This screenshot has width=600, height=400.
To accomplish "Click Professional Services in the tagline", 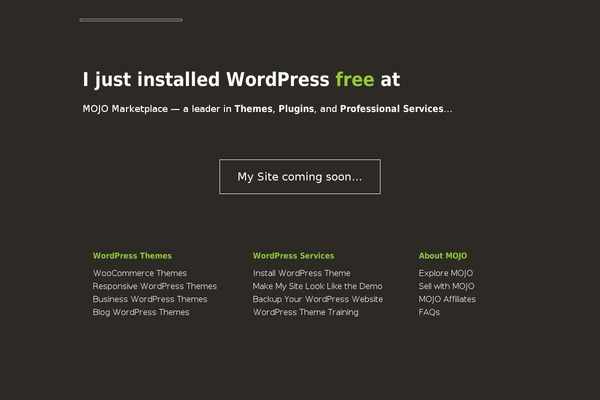I will [x=391, y=109].
